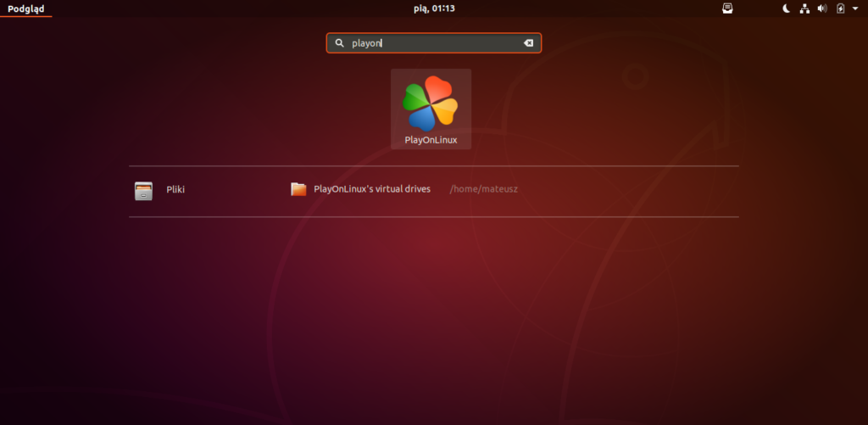
Task: Click the search magnifier icon
Action: pyautogui.click(x=340, y=42)
